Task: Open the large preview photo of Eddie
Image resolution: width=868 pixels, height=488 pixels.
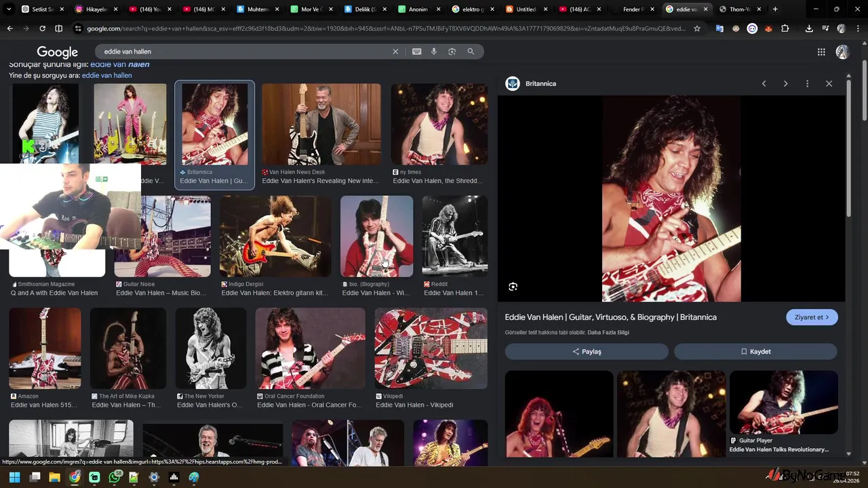Action: click(x=671, y=199)
